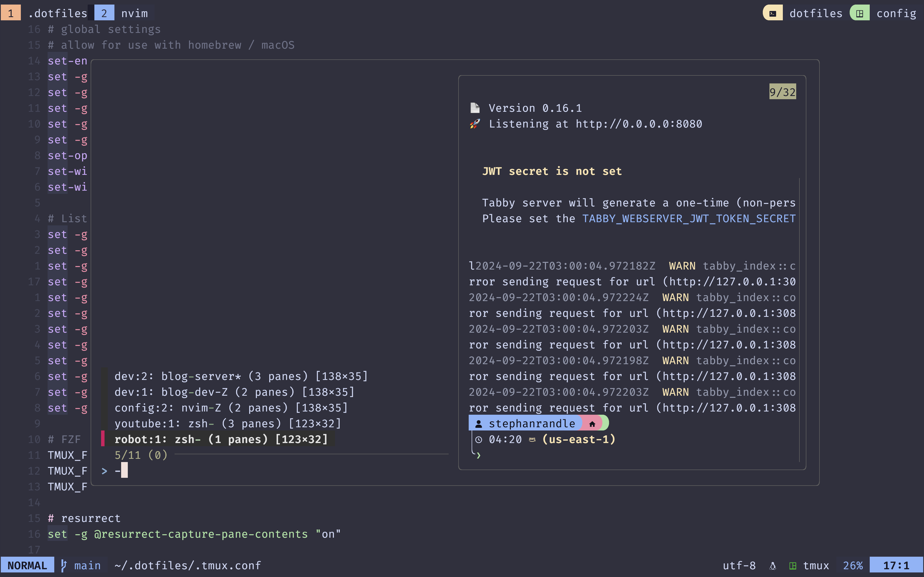This screenshot has width=924, height=577.
Task: Click the 9/32 preview scroll indicator
Action: 783,92
